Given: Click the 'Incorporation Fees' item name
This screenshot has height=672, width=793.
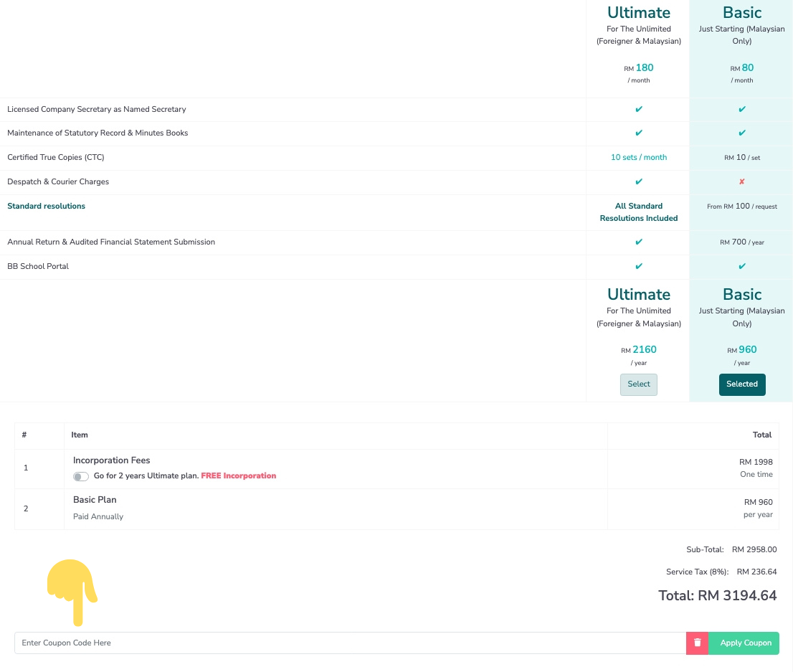Looking at the screenshot, I should pyautogui.click(x=111, y=460).
